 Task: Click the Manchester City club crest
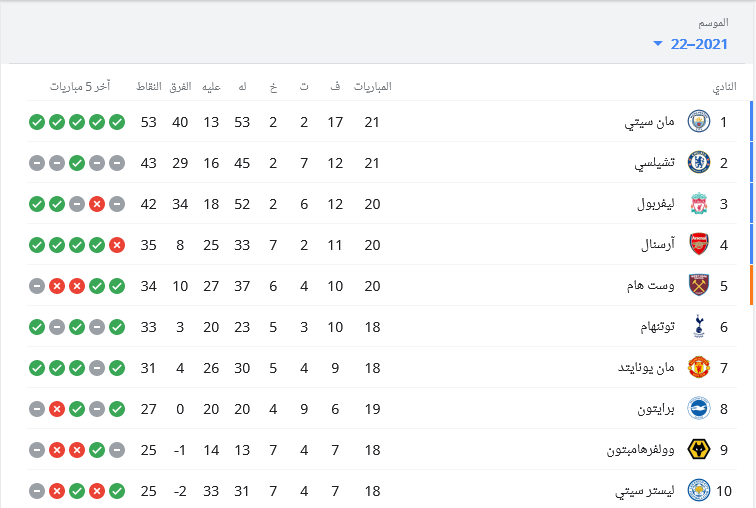[x=698, y=122]
